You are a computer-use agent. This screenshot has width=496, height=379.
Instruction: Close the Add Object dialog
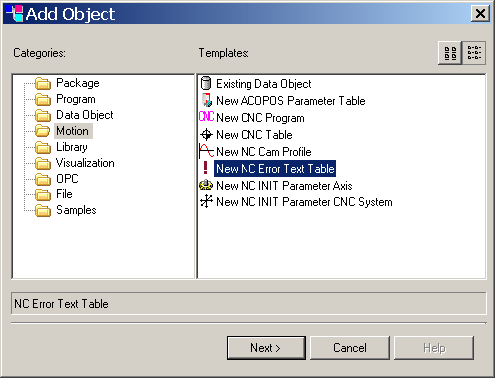pos(480,14)
